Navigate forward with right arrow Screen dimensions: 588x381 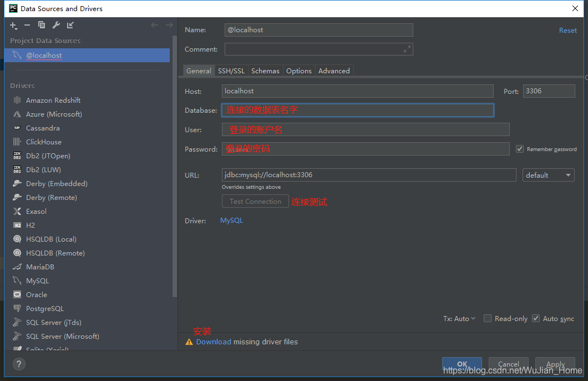coord(169,25)
